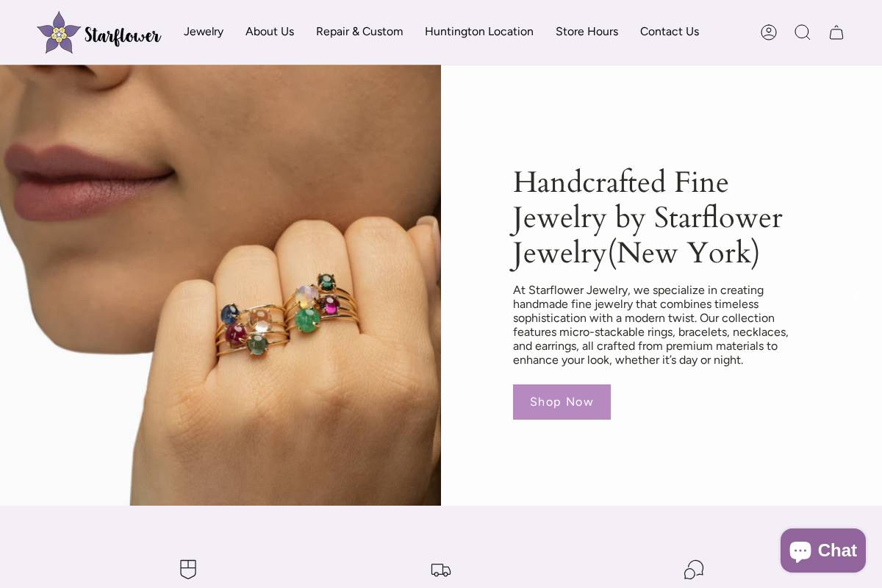
Task: Open the account login icon
Action: [x=769, y=32]
